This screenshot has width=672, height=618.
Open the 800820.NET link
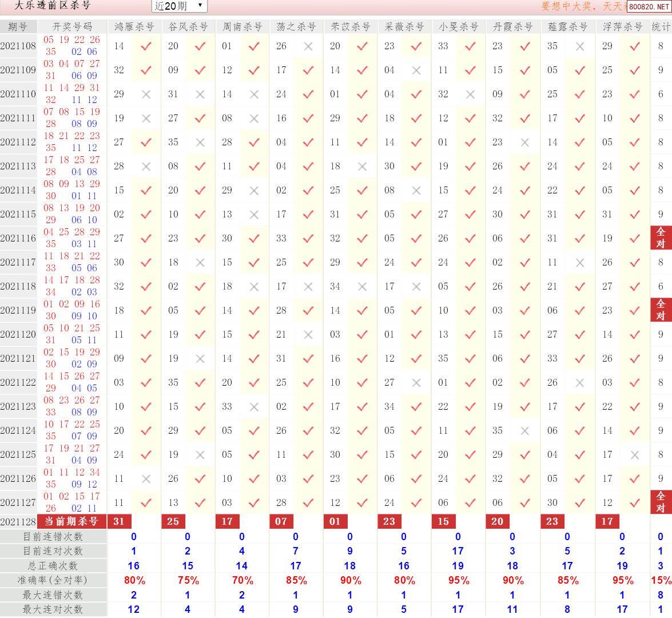pos(649,6)
